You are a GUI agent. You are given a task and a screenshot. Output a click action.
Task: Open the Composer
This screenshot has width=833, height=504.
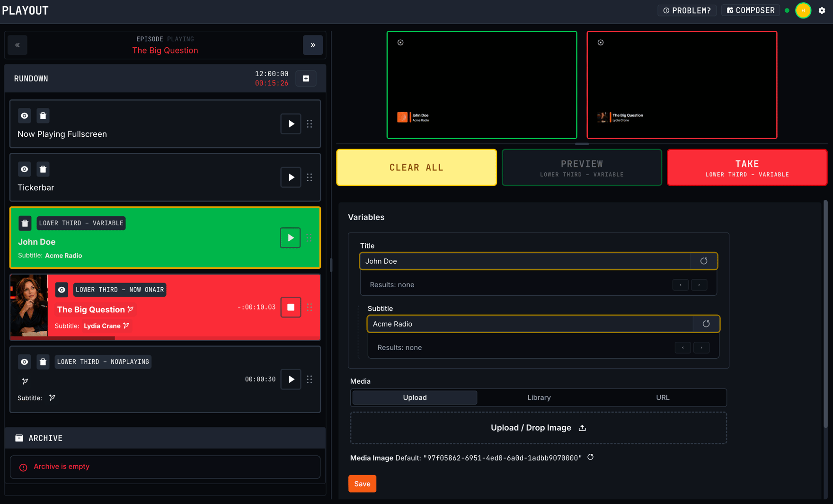tap(751, 10)
